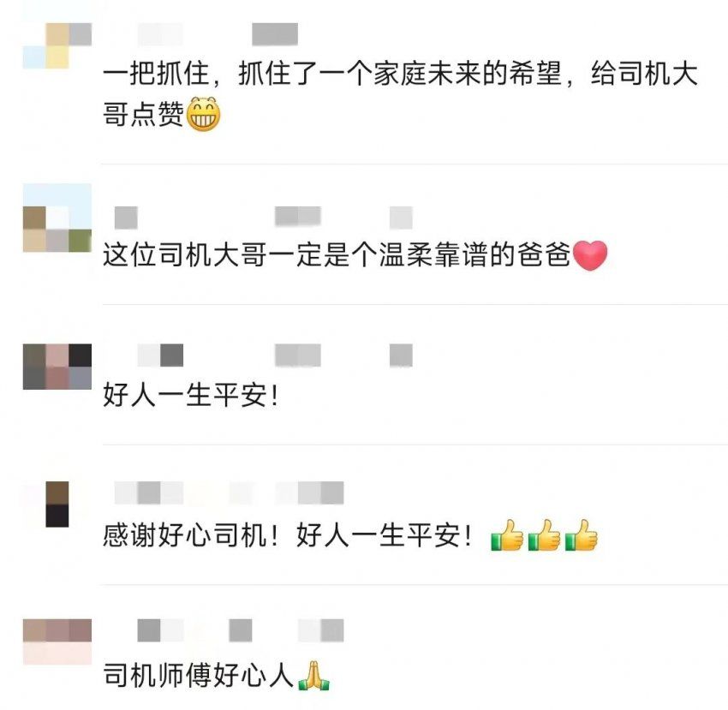Open avatar beside 司机师傅好心人 comment

click(x=57, y=641)
